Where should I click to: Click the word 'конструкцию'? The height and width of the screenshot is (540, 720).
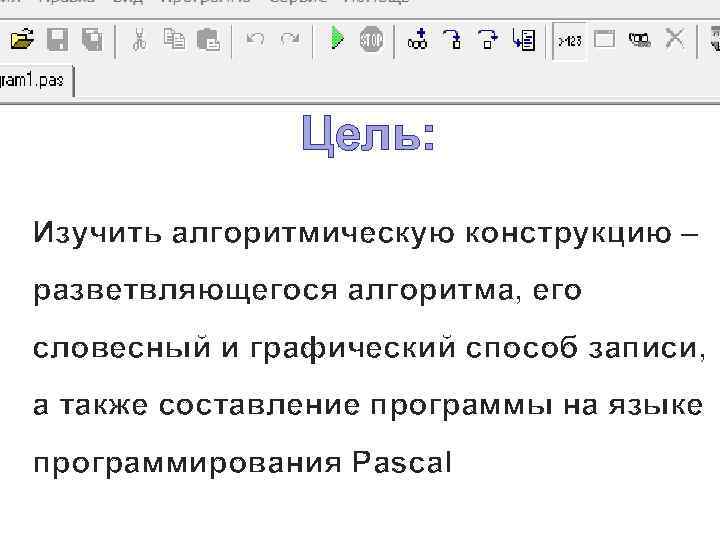coord(569,234)
